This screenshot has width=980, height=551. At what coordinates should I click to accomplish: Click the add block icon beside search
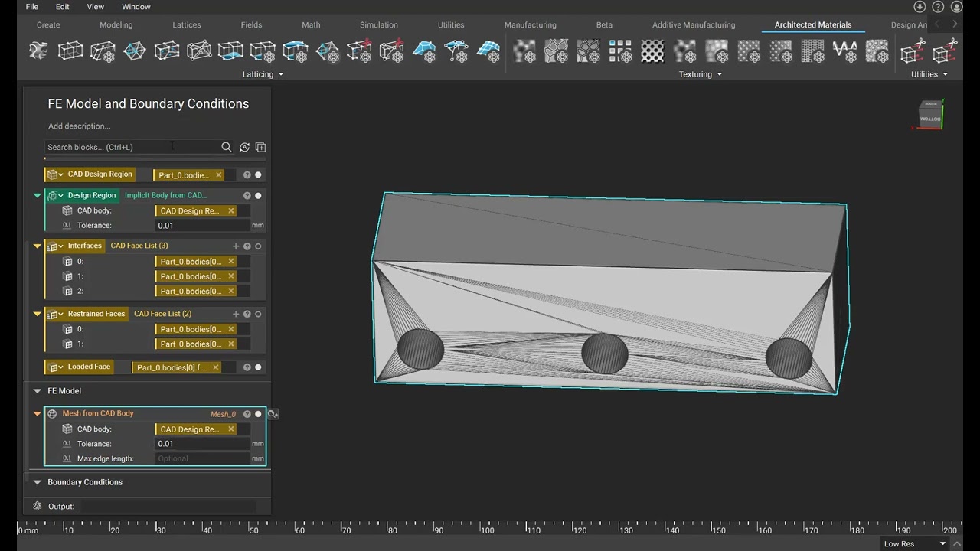[260, 147]
